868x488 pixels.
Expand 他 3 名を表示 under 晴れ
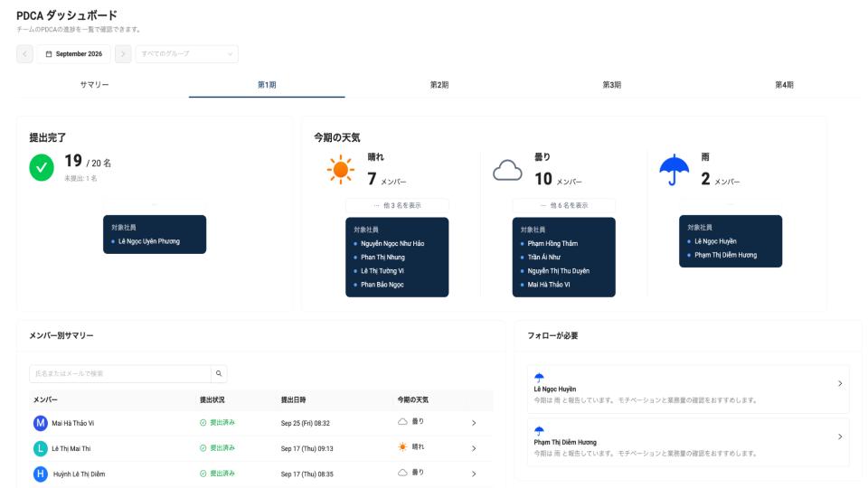pyautogui.click(x=397, y=205)
